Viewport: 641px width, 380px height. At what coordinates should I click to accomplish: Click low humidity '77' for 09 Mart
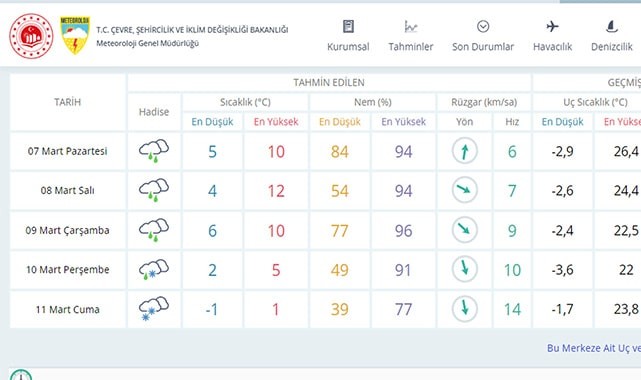point(340,230)
